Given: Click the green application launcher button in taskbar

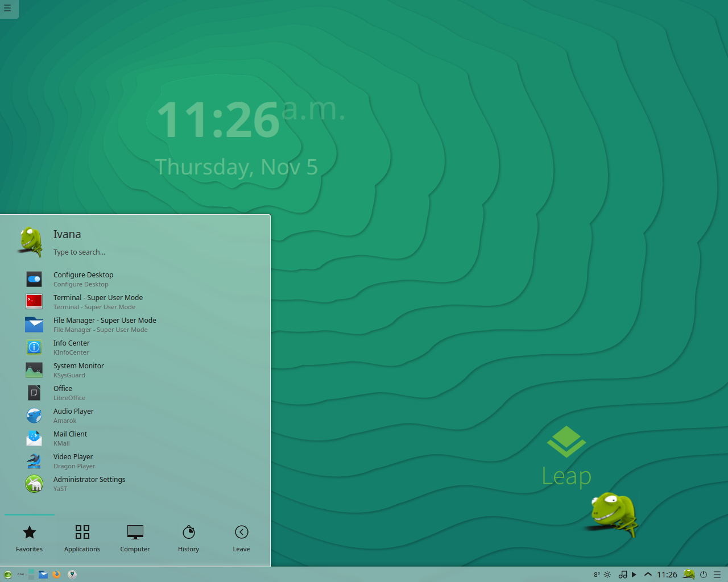Looking at the screenshot, I should 8,575.
